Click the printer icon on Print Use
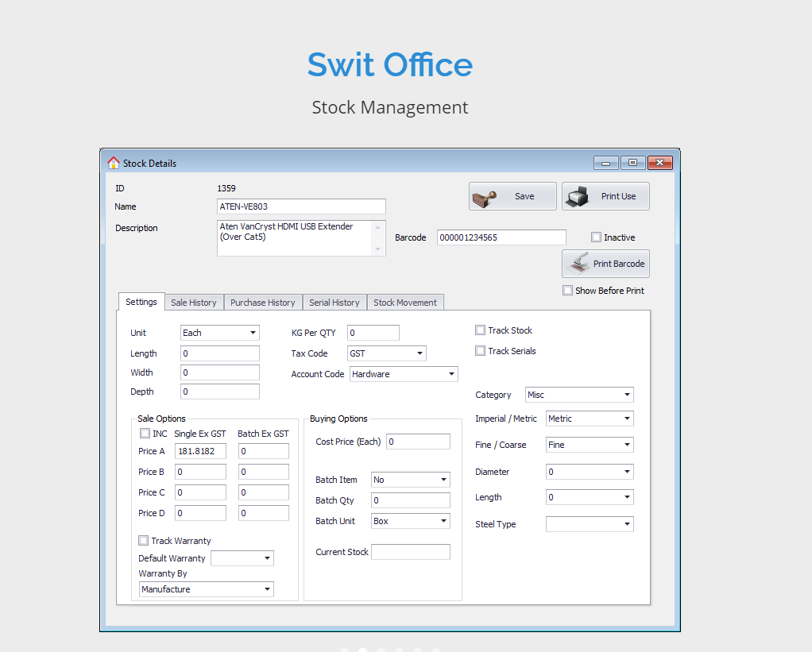The image size is (812, 652). click(578, 196)
